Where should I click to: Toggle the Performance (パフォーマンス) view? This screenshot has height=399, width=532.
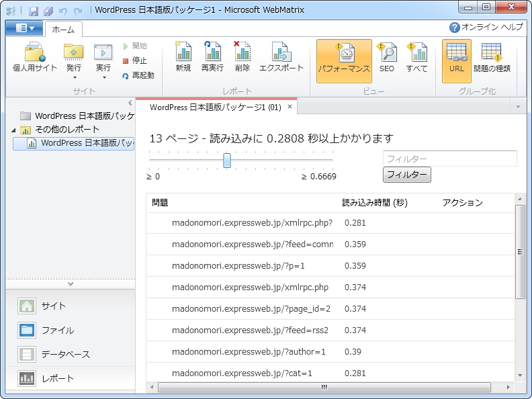pyautogui.click(x=344, y=61)
